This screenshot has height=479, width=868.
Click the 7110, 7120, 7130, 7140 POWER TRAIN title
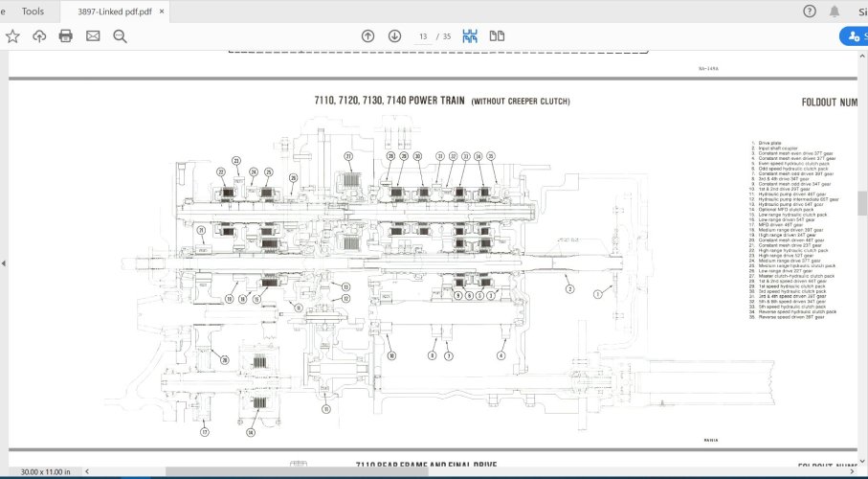(389, 101)
